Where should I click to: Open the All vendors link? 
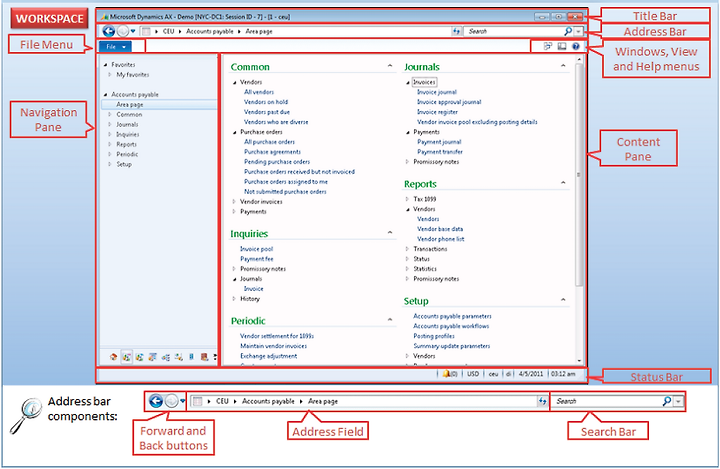click(259, 92)
